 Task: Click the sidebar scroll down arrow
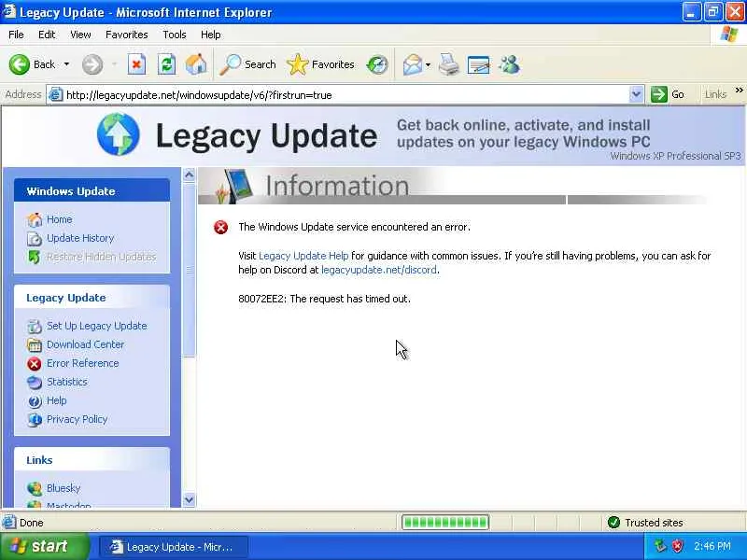[x=190, y=500]
